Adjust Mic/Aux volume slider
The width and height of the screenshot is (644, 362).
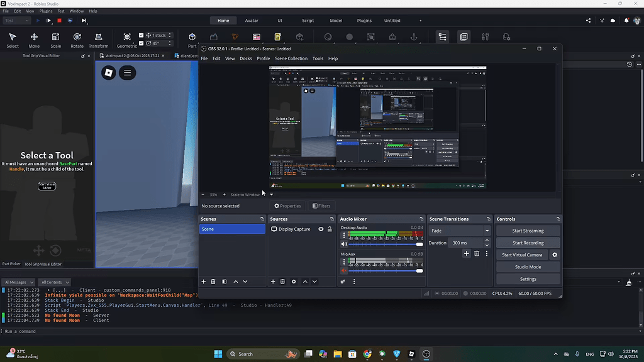coord(386,271)
